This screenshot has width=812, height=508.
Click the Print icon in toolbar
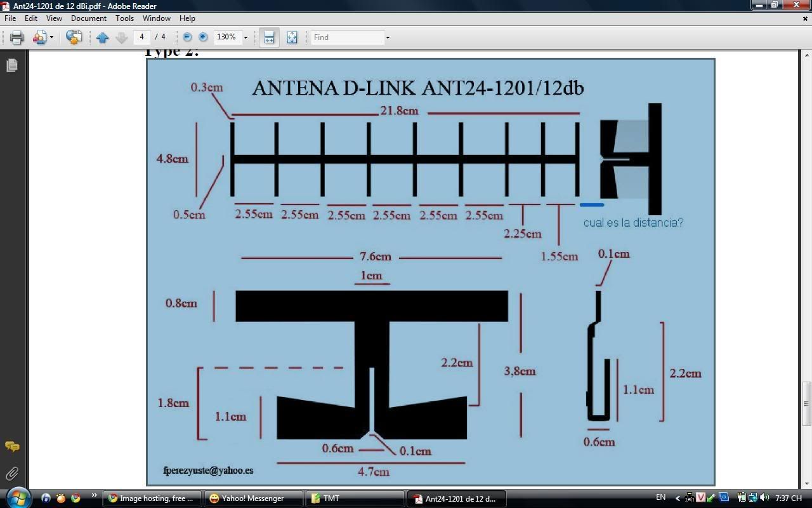[x=17, y=37]
